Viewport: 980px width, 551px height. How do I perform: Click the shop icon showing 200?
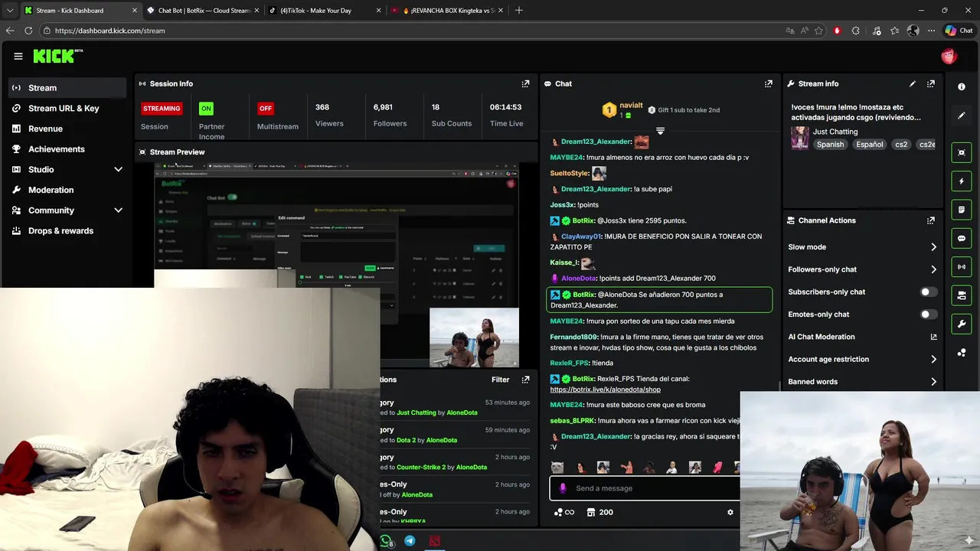click(599, 512)
